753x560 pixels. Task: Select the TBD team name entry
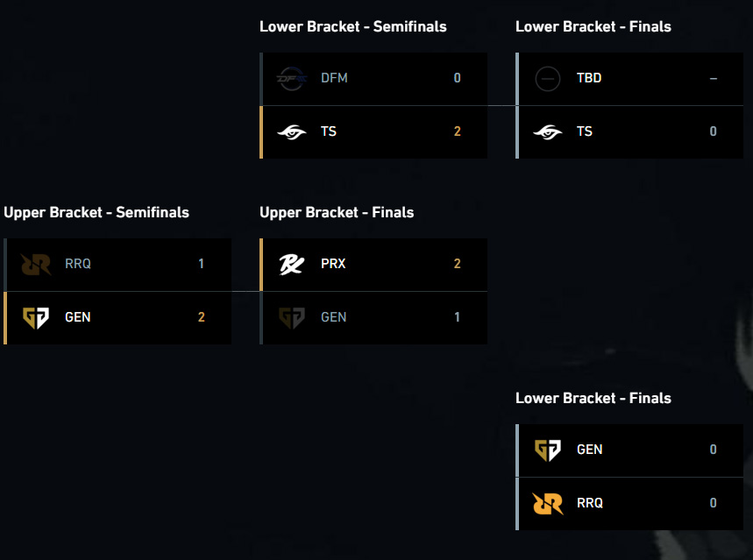(589, 78)
